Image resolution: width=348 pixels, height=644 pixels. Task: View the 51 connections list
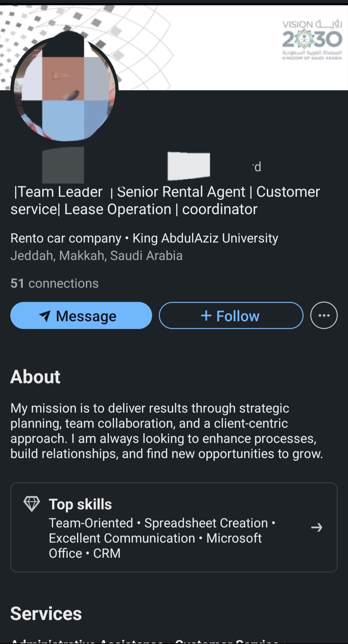tap(54, 283)
